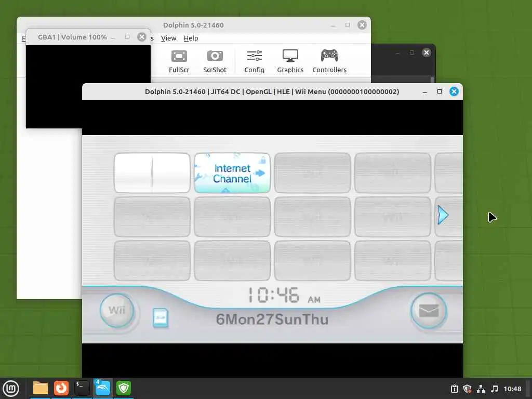
Task: Click the blue next-page arrow in Wii Menu
Action: pos(443,215)
